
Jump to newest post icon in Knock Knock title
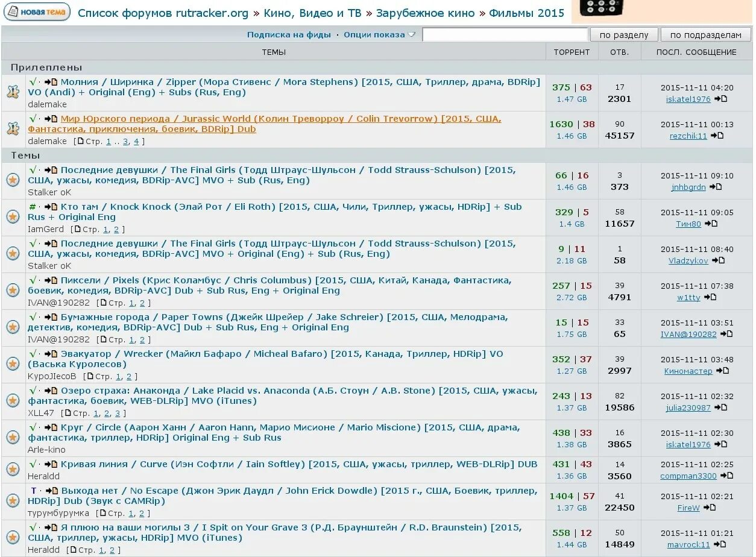tap(51, 207)
